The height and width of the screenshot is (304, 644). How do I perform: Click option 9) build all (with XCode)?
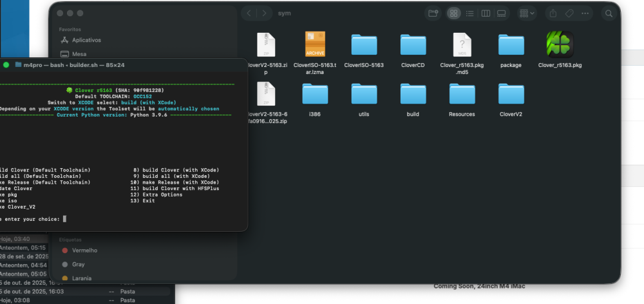point(172,176)
